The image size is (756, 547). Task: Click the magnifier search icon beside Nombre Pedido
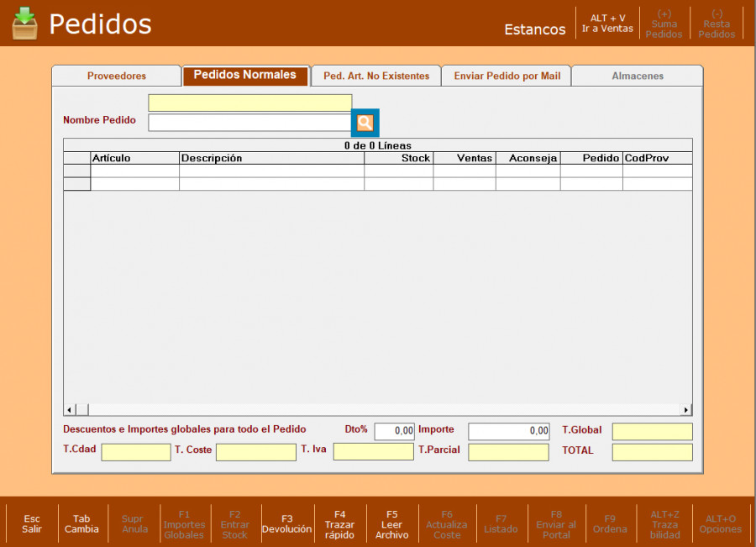click(x=365, y=123)
